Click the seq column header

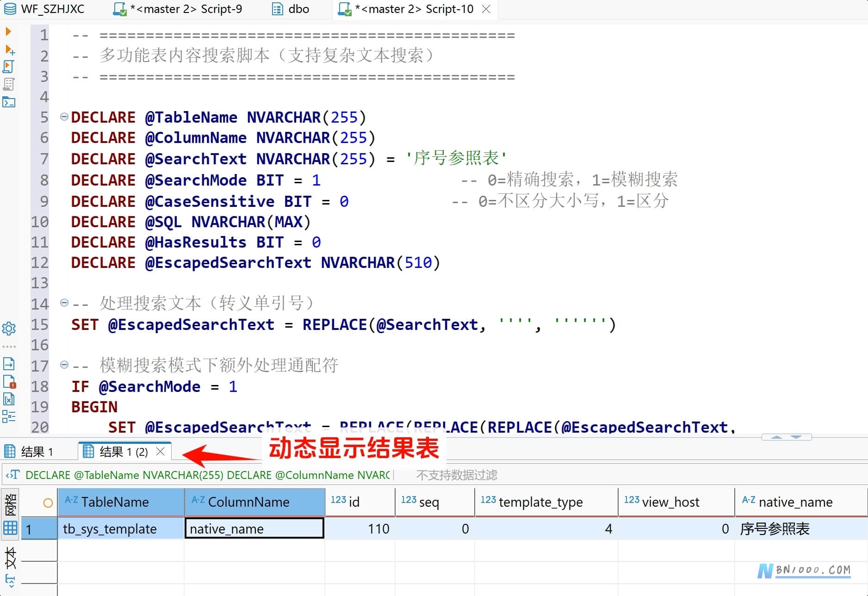pos(435,502)
